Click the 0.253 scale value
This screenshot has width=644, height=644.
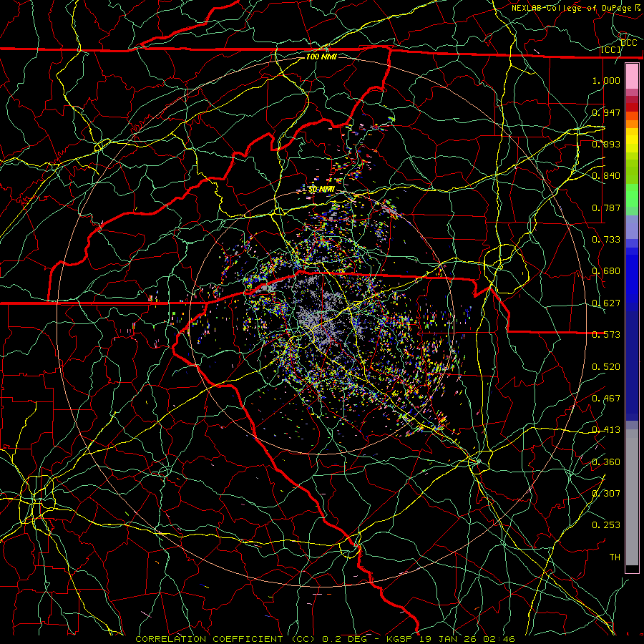(x=606, y=525)
